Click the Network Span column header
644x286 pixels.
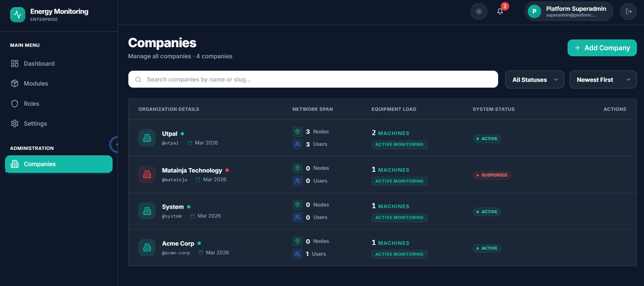[312, 109]
